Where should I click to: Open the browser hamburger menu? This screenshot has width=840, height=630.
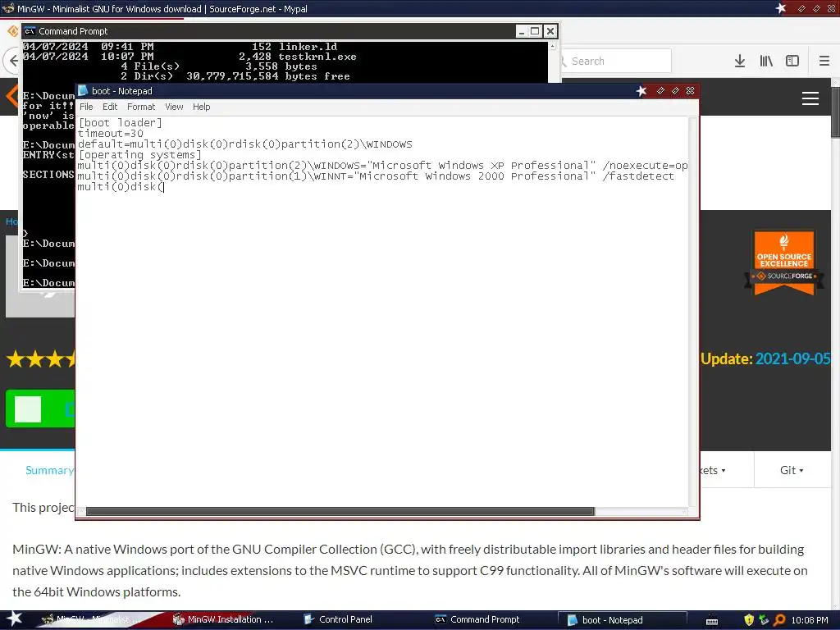pyautogui.click(x=824, y=61)
